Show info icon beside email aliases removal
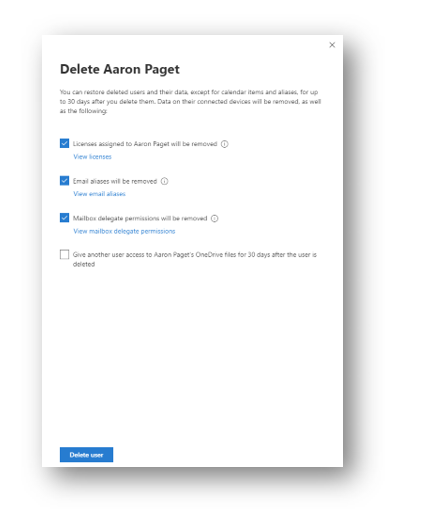The height and width of the screenshot is (524, 435). [164, 181]
